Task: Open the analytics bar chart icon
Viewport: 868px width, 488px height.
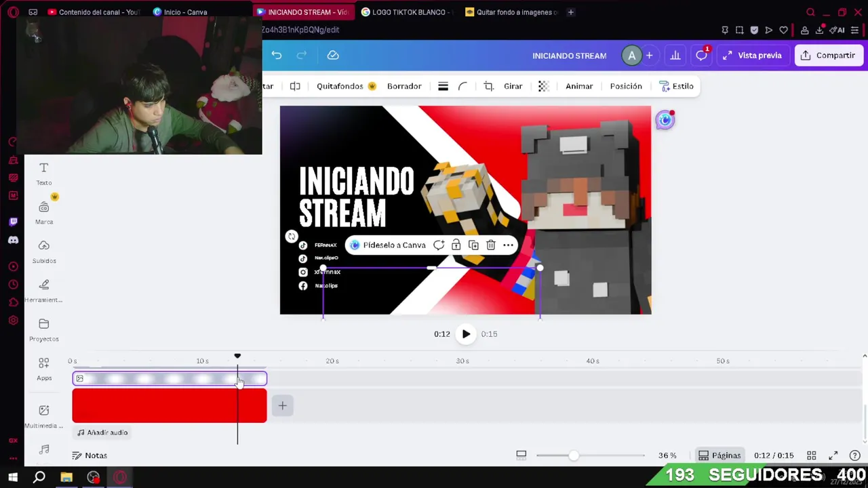Action: tap(675, 56)
